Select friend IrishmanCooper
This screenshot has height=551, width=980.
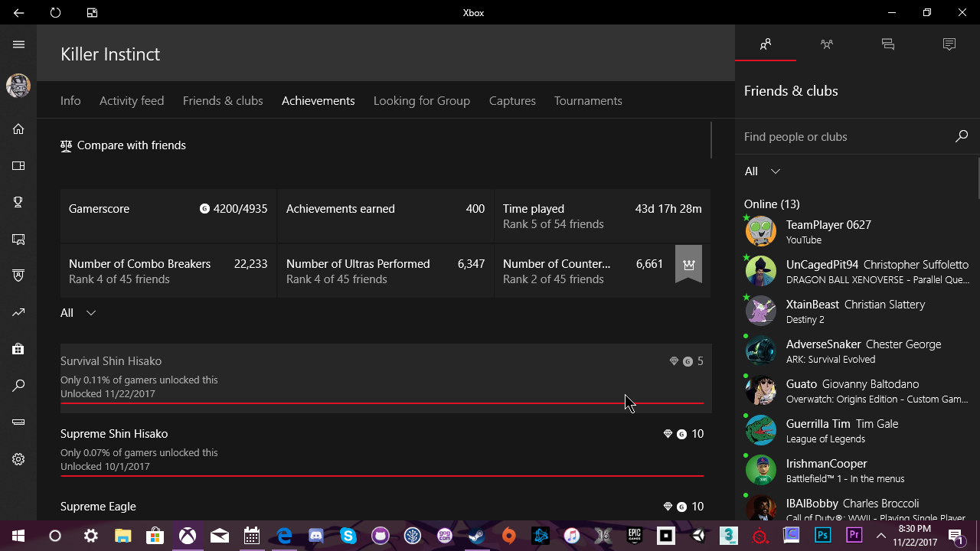click(857, 470)
